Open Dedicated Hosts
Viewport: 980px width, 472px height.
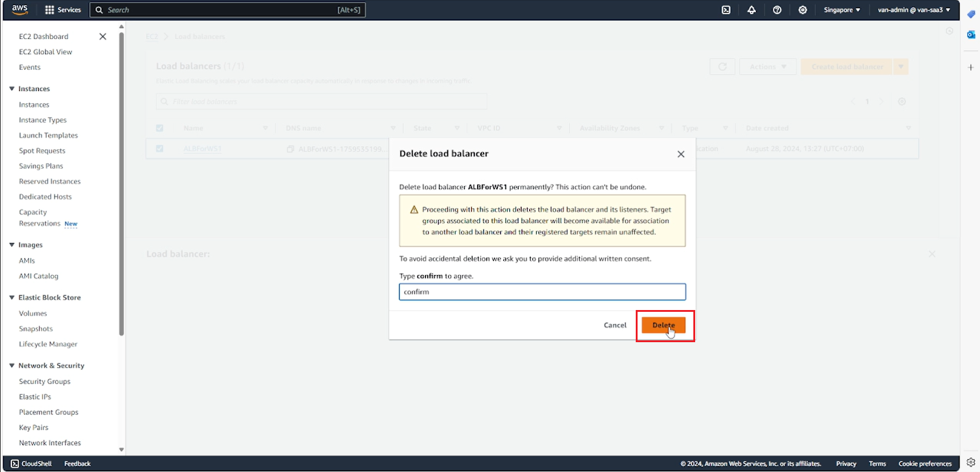pyautogui.click(x=45, y=197)
